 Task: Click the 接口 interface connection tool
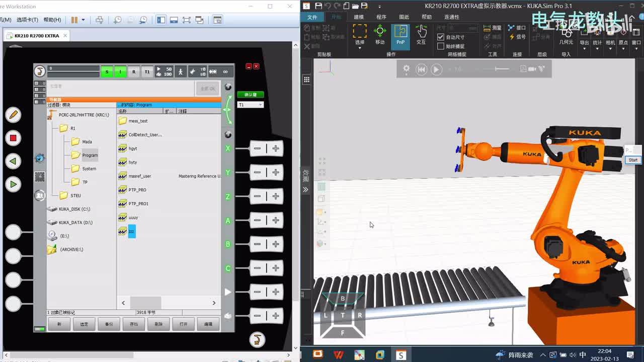click(517, 28)
